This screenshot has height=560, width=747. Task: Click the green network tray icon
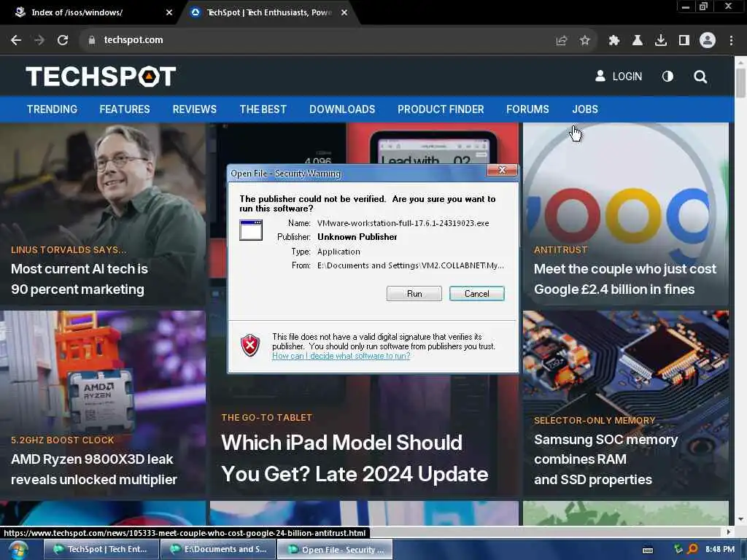[678, 549]
